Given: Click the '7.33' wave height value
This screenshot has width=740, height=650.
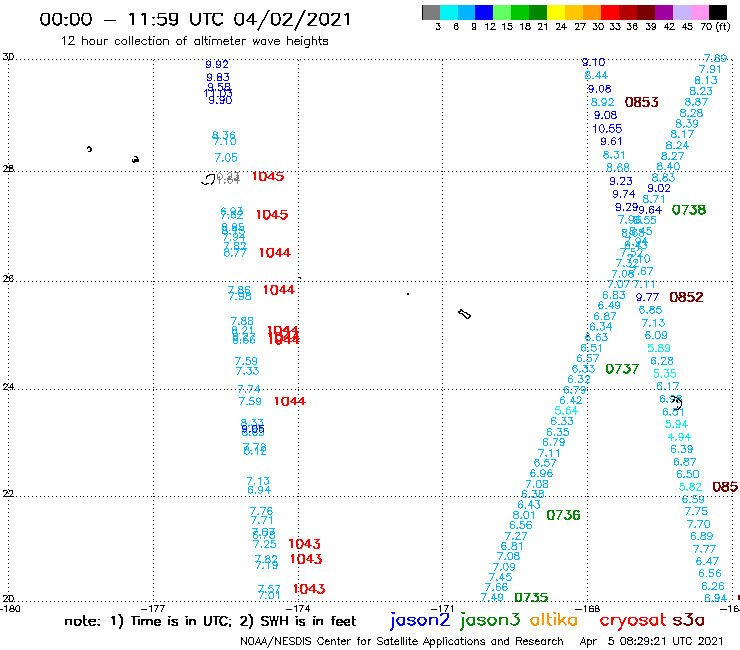Looking at the screenshot, I should click(x=247, y=371).
